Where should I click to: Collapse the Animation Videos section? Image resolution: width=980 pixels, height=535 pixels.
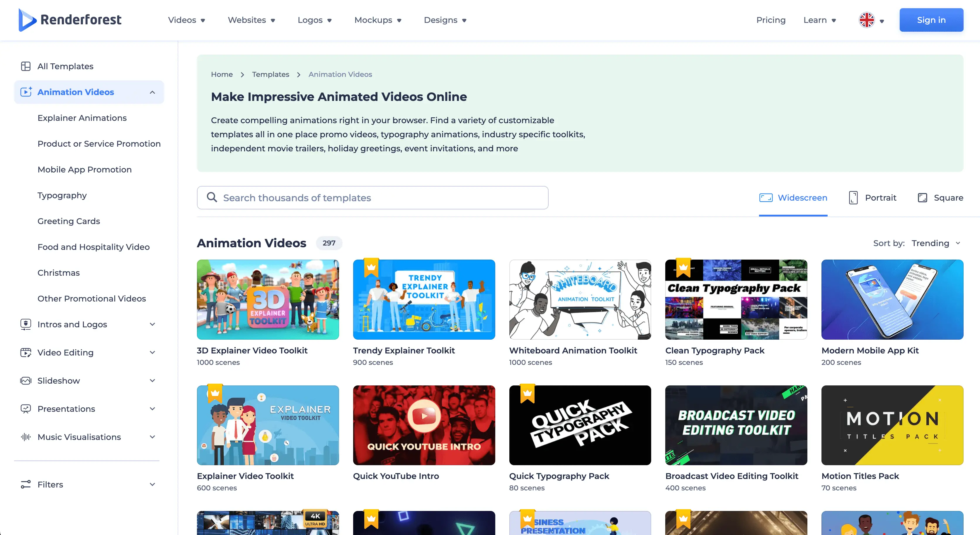[x=152, y=92]
